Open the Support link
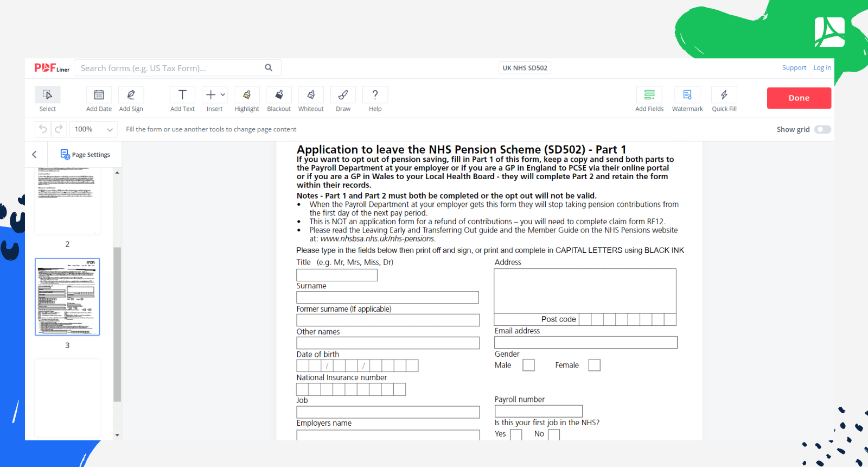The width and height of the screenshot is (868, 467). (794, 68)
